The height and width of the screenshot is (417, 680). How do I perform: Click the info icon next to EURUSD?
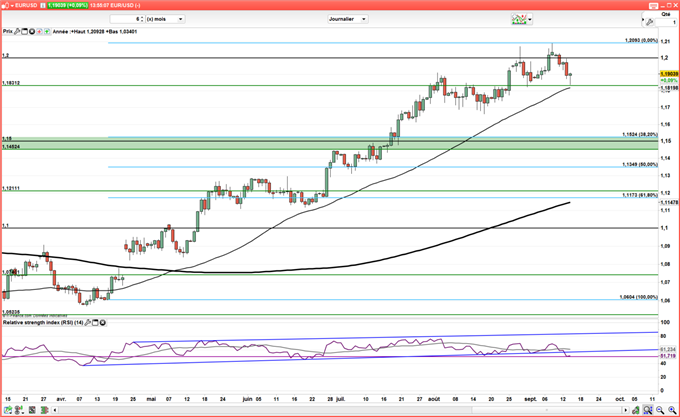pyautogui.click(x=43, y=5)
